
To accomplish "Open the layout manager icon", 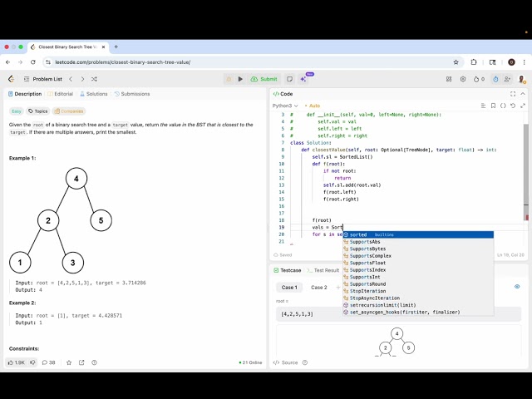I will [x=449, y=79].
